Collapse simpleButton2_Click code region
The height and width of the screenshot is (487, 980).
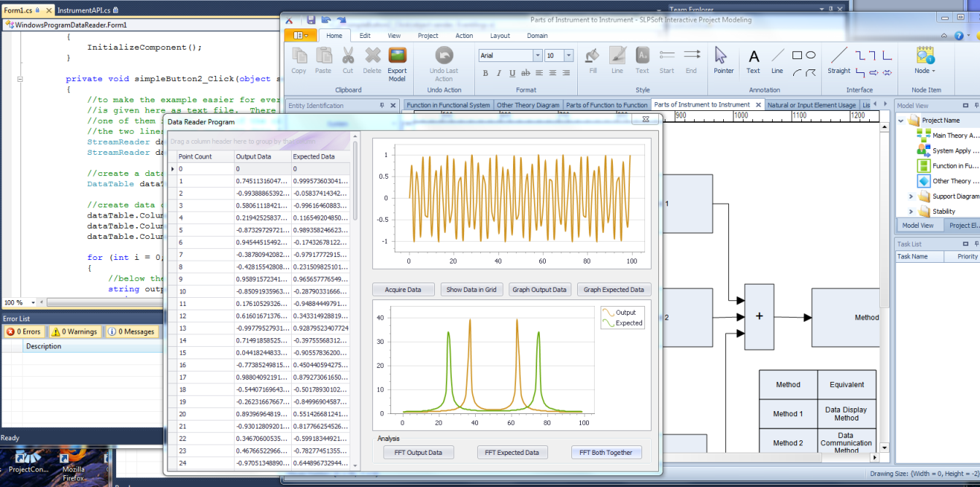pos(20,79)
